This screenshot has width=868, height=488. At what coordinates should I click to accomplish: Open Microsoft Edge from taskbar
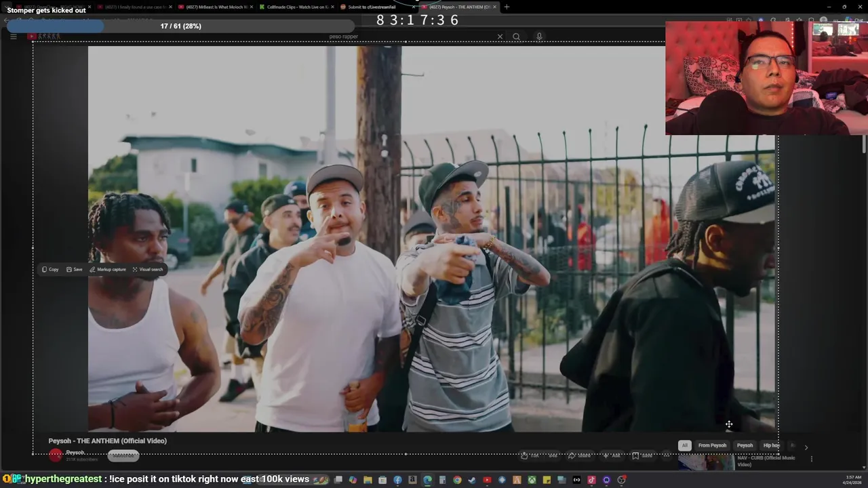pyautogui.click(x=427, y=480)
